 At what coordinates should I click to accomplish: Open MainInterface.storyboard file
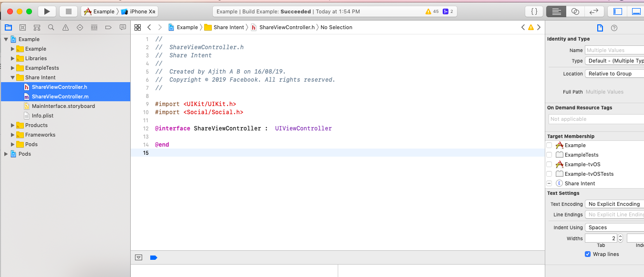[x=63, y=106]
